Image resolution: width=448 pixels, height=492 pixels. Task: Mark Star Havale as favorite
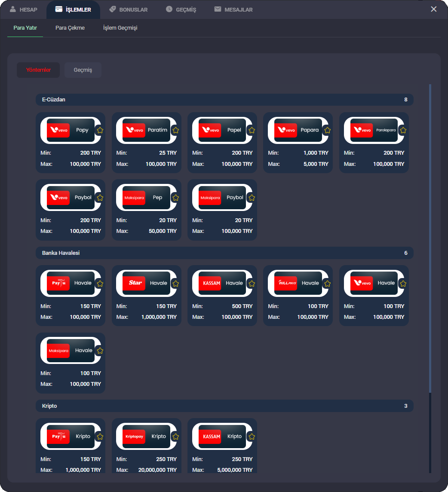(x=175, y=284)
